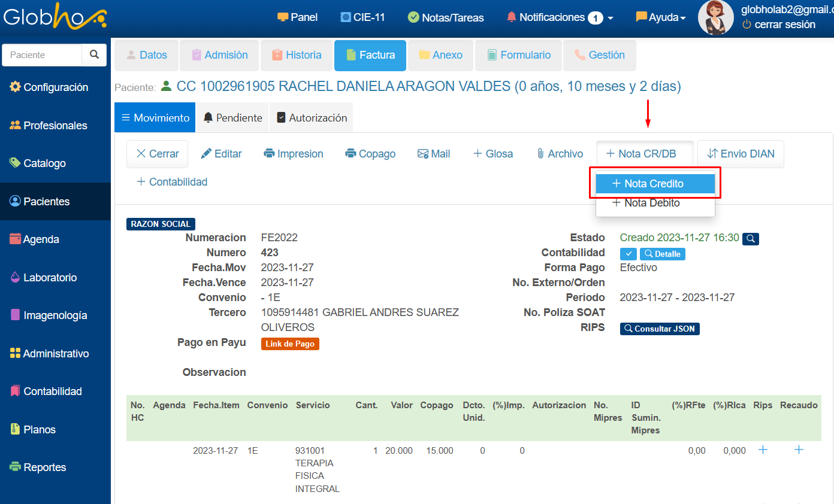The width and height of the screenshot is (834, 504).
Task: Click the Globho logo
Action: [55, 17]
